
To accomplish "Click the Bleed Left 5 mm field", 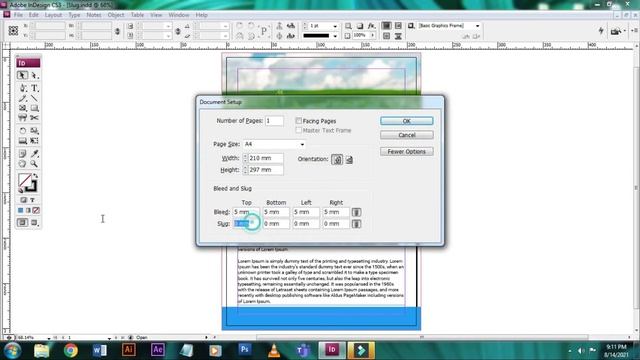I will pos(306,212).
